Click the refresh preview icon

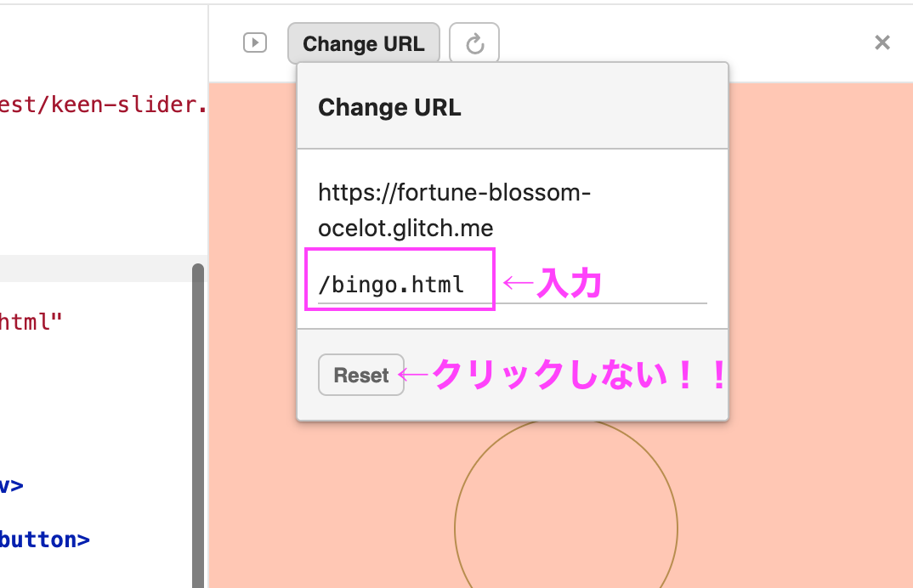[x=474, y=43]
